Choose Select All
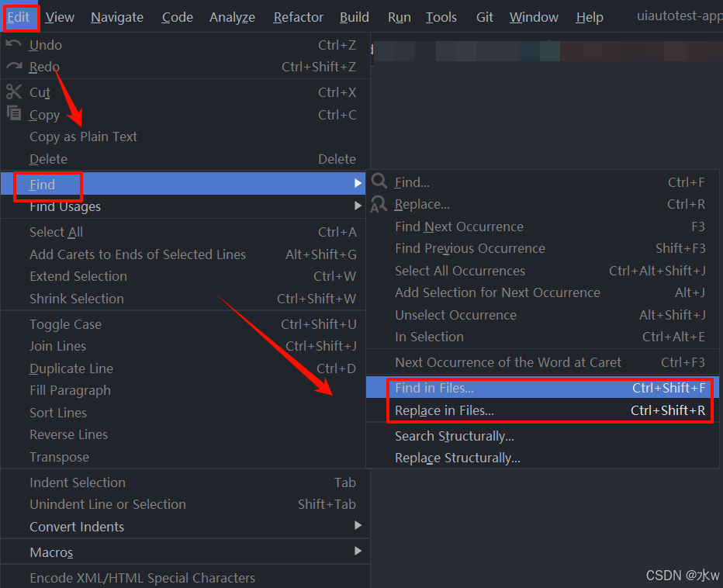The image size is (723, 588). click(185, 232)
